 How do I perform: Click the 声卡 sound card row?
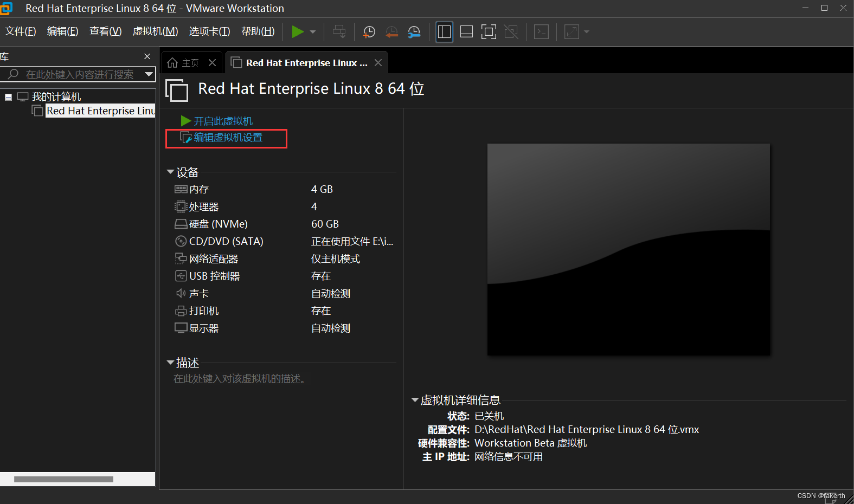[285, 293]
